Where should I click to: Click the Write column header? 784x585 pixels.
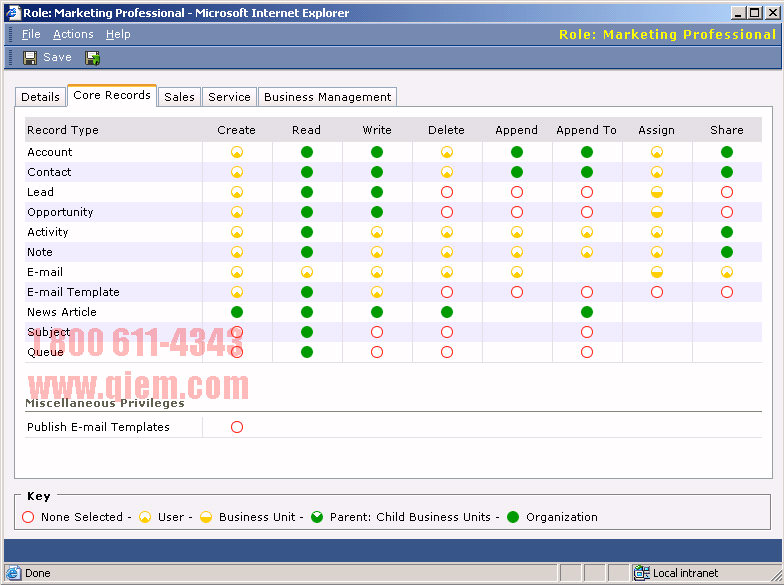pos(377,130)
